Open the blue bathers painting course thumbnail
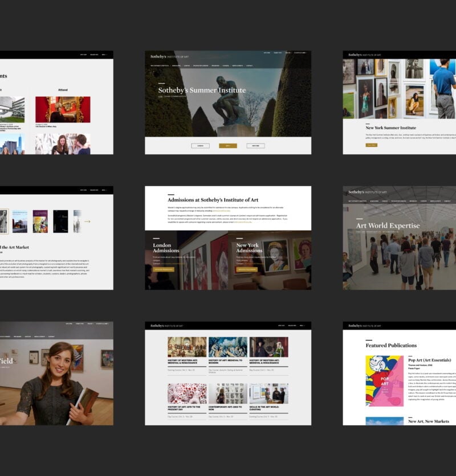Screen dimensions: 456x476 [227, 347]
